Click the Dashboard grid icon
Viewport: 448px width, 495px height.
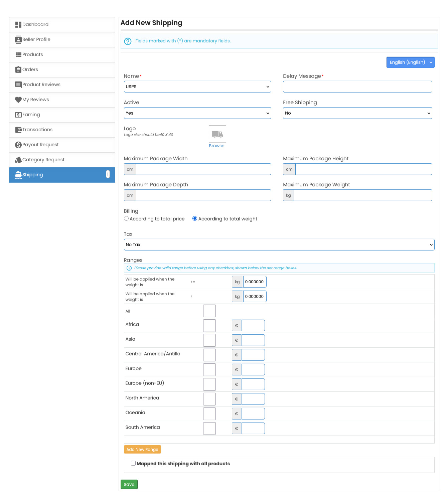pos(18,25)
